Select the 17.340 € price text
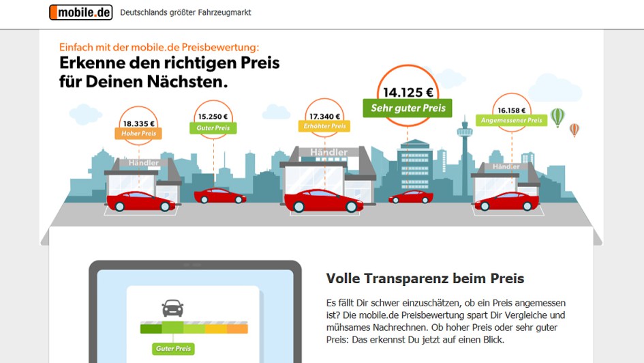 324,117
